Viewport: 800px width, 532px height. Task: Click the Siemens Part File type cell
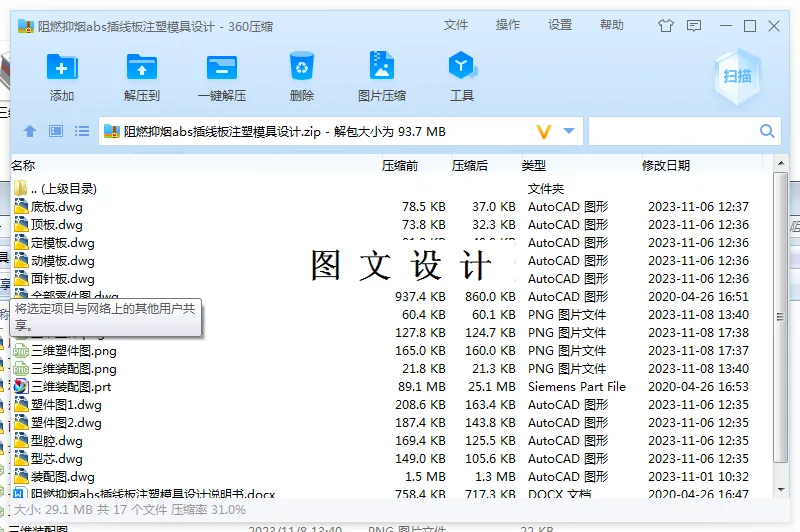(577, 387)
